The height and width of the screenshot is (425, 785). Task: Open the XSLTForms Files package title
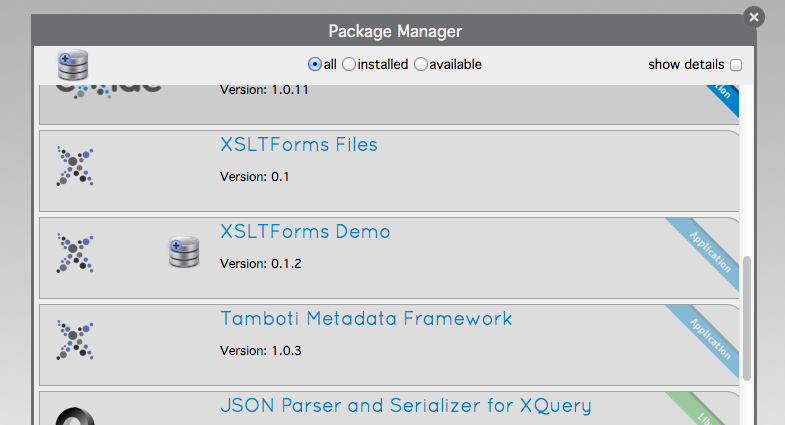299,145
